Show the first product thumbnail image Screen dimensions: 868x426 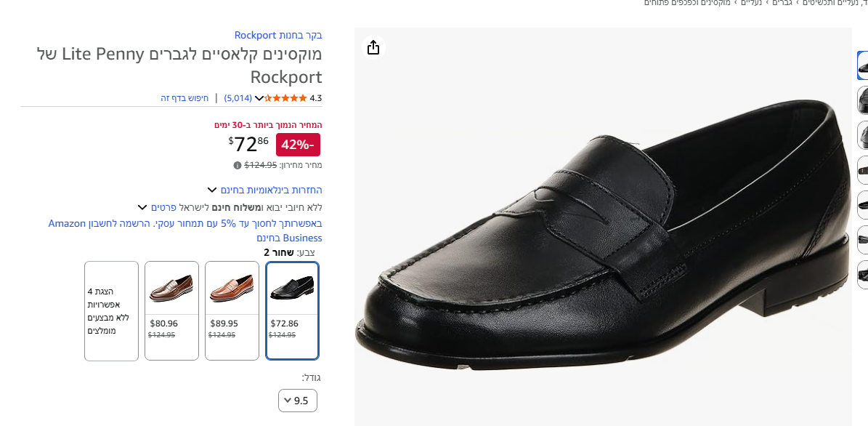pyautogui.click(x=862, y=65)
